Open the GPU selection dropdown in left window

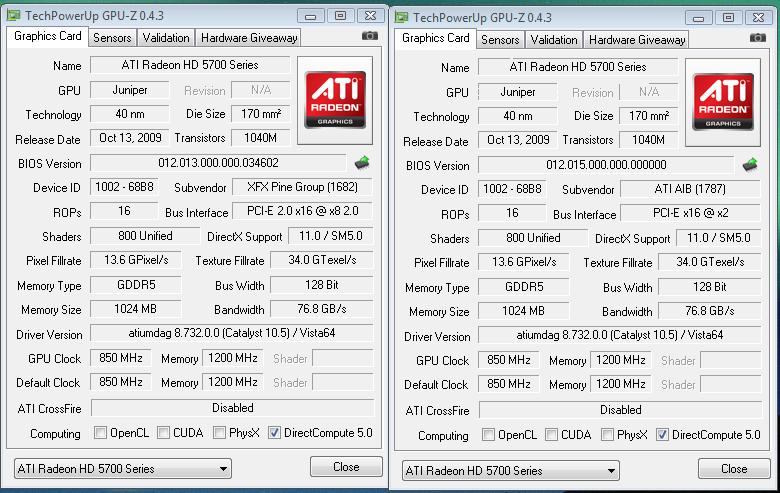click(x=123, y=469)
